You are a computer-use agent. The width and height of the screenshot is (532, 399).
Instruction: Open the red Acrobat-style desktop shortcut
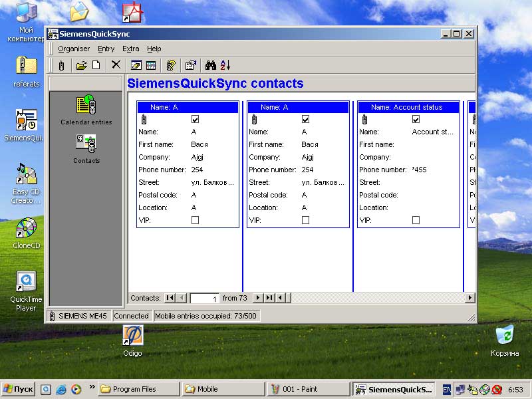tap(132, 12)
